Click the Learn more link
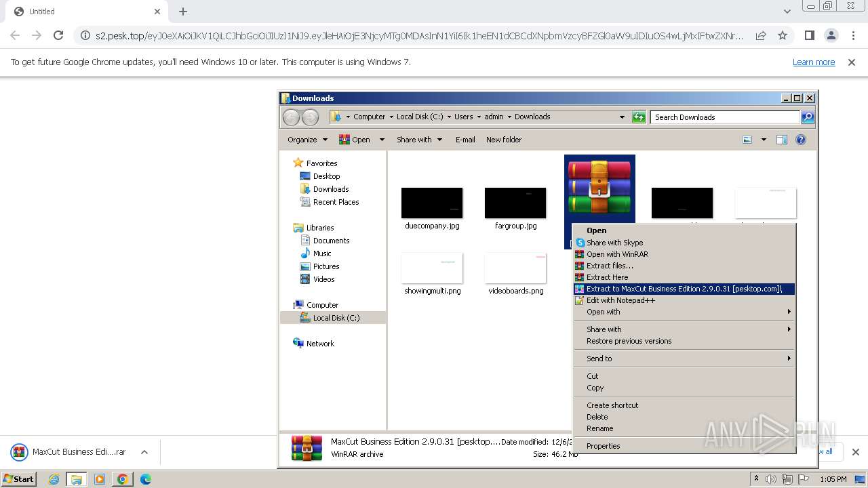Viewport: 868px width, 488px height. [x=814, y=62]
